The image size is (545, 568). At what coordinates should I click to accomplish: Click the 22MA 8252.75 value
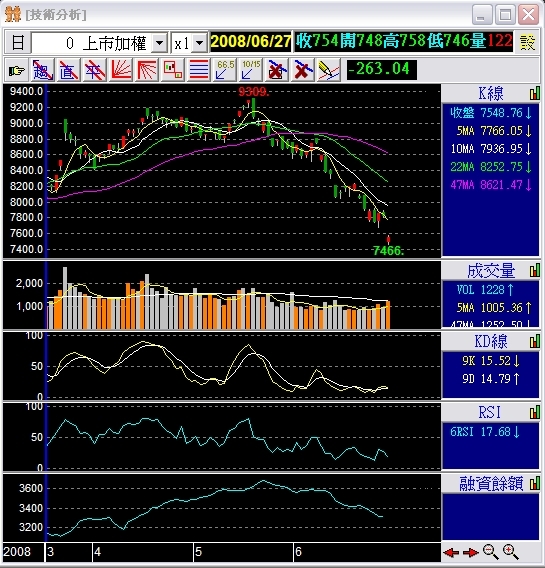pos(491,167)
